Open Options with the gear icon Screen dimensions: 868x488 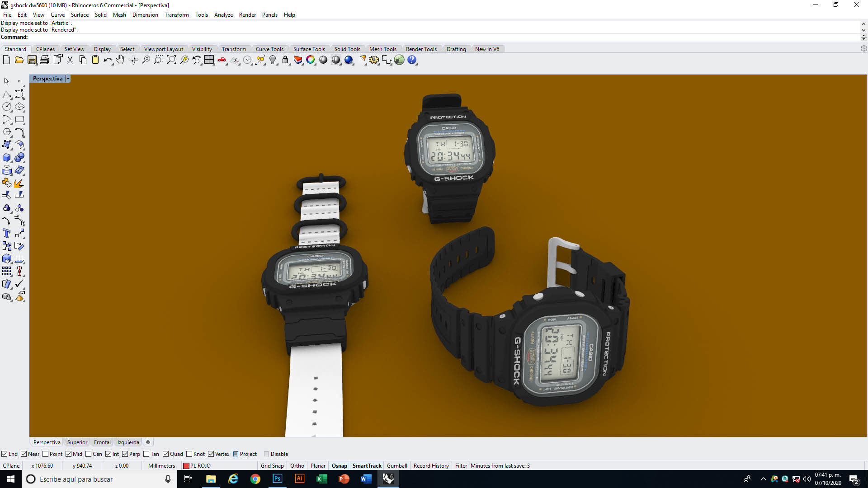[x=374, y=60]
